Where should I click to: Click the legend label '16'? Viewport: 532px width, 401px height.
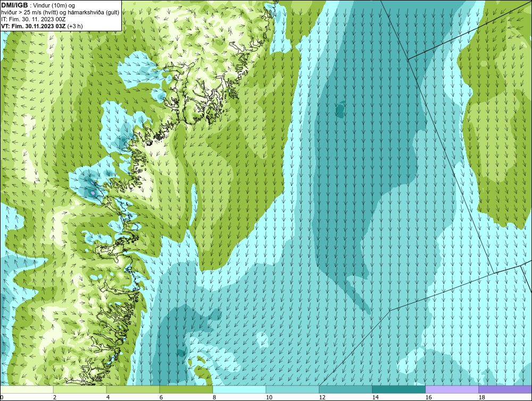tap(428, 397)
